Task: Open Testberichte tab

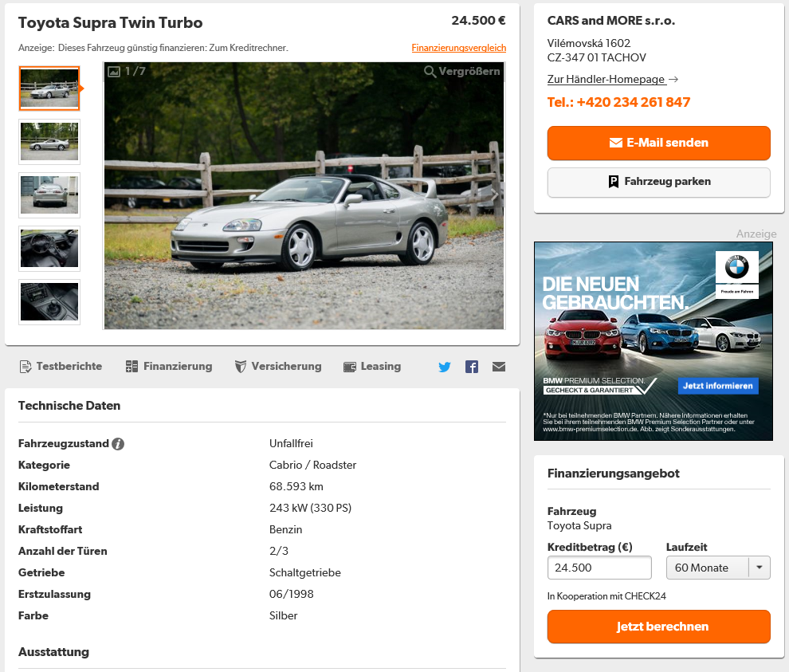Action: [x=61, y=367]
